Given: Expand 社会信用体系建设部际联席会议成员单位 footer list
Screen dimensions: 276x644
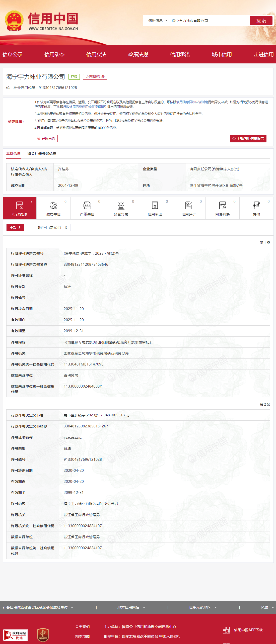Looking at the screenshot, I should tap(38, 607).
